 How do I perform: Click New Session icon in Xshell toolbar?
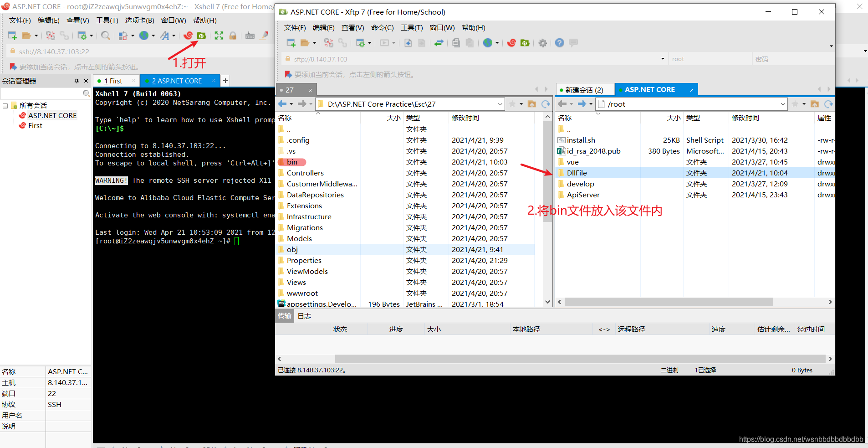coord(12,36)
